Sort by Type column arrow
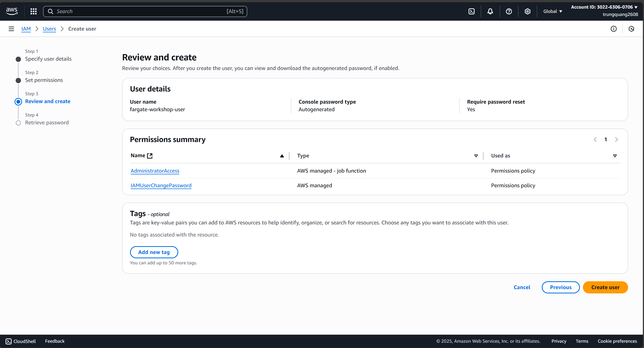 click(476, 156)
